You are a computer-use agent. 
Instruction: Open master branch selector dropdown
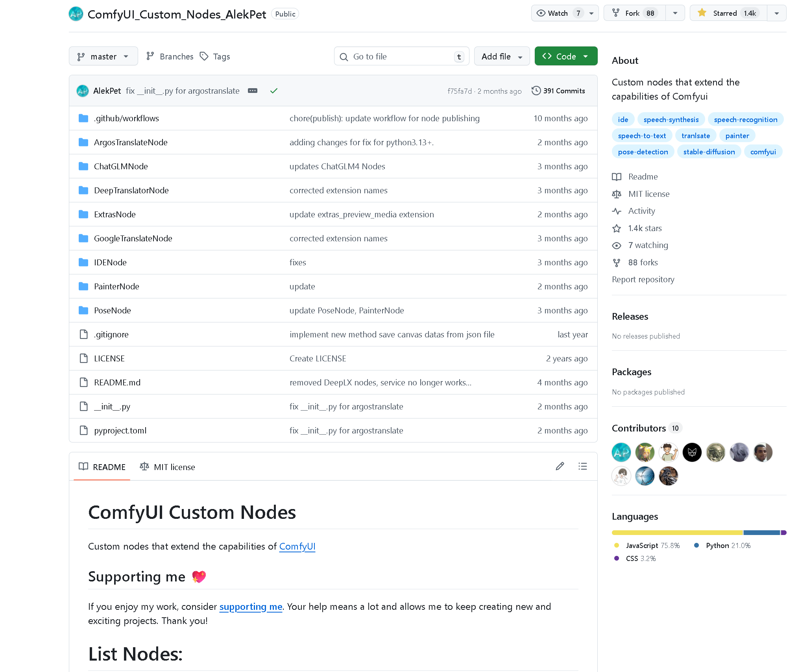pos(103,56)
